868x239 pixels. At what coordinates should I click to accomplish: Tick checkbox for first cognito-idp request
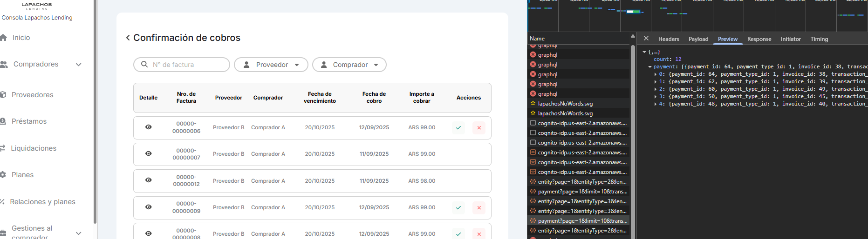pos(533,123)
